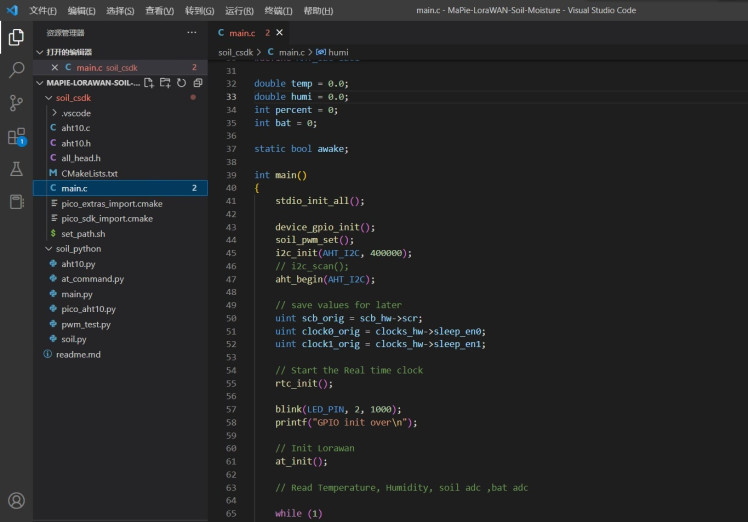The height and width of the screenshot is (522, 748).
Task: Open CMakeLists.txt from the file tree
Action: tap(89, 173)
